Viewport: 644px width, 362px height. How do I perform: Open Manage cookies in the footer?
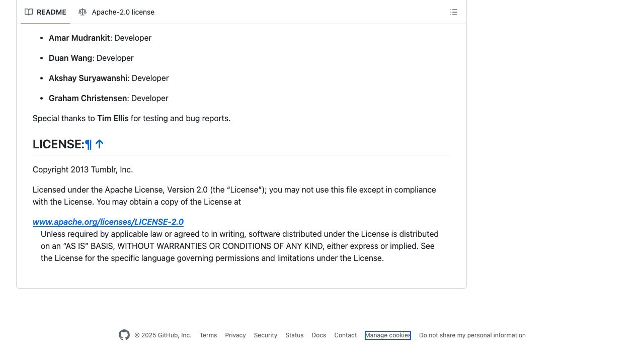(x=388, y=335)
